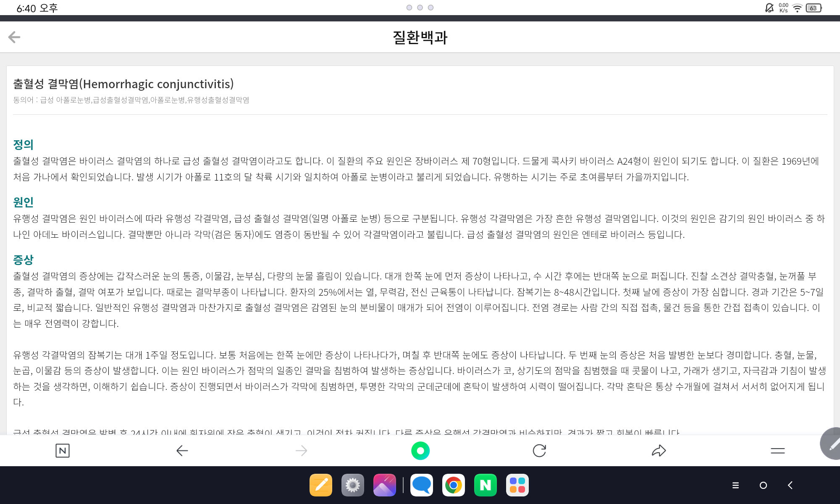
Task: Open Naver home via N square icon
Action: 63,451
